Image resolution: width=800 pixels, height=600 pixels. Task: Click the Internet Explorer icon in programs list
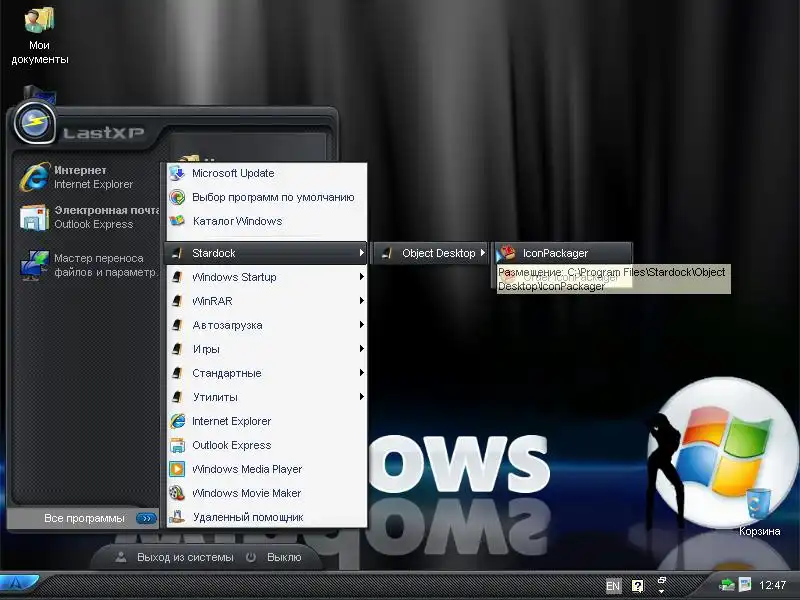coord(177,421)
